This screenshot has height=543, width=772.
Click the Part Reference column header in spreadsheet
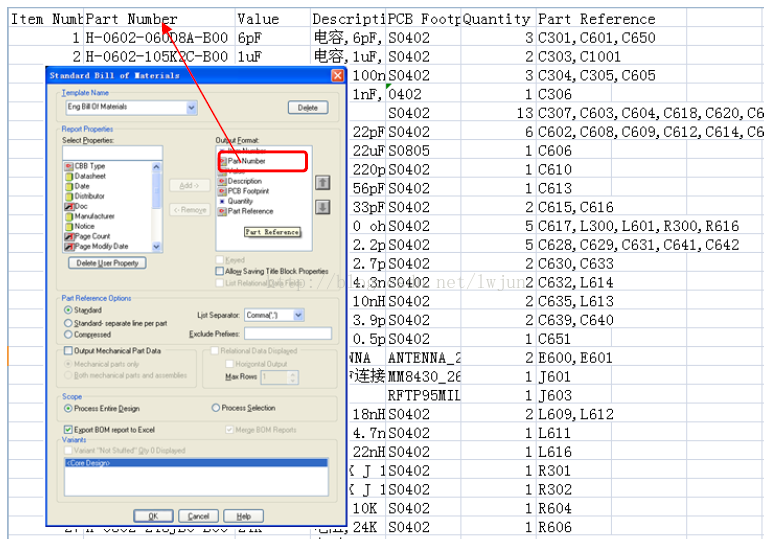pyautogui.click(x=611, y=19)
